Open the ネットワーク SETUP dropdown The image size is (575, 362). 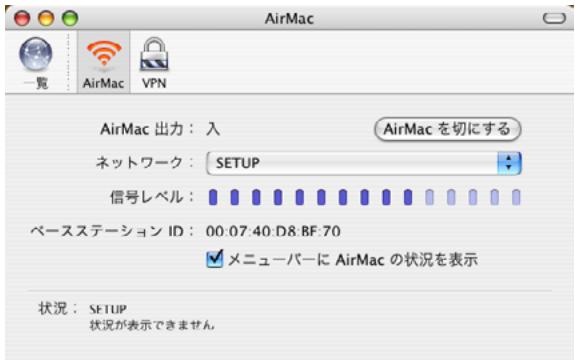(364, 163)
